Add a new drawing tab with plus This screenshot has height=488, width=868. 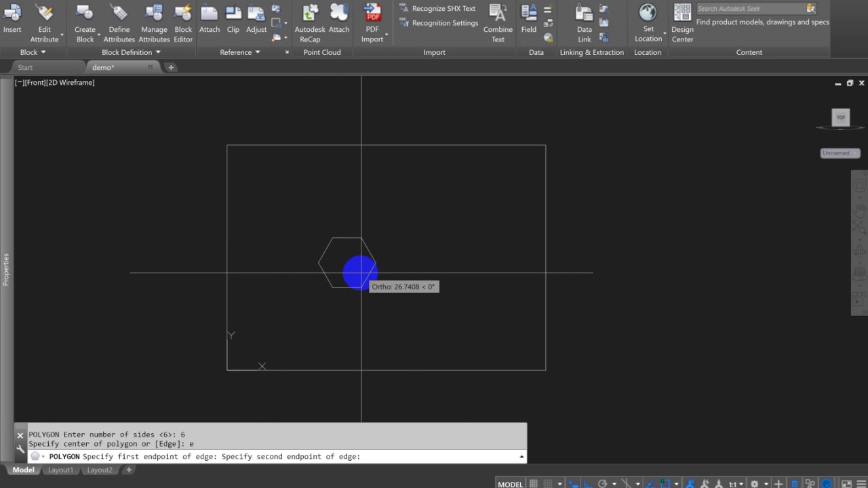click(x=171, y=67)
